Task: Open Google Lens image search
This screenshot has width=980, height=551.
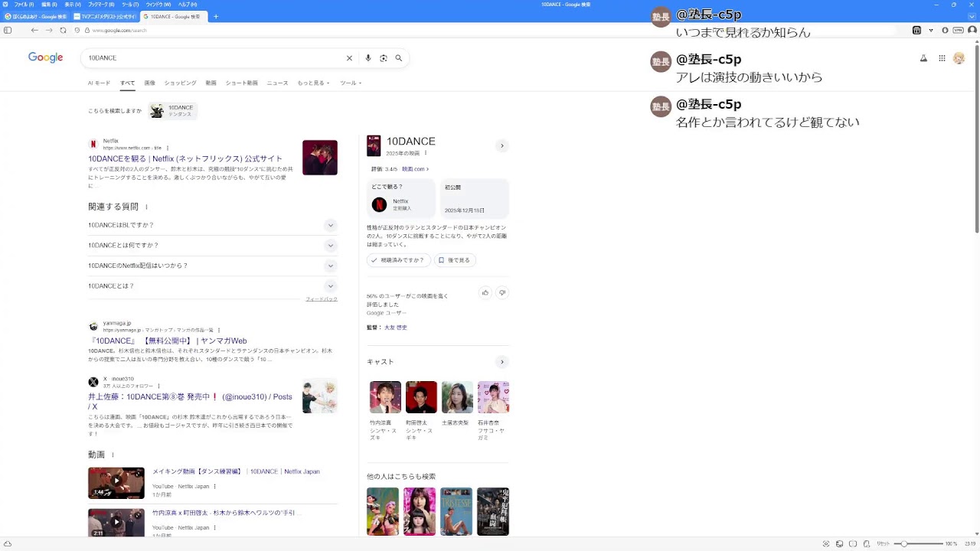Action: [384, 58]
